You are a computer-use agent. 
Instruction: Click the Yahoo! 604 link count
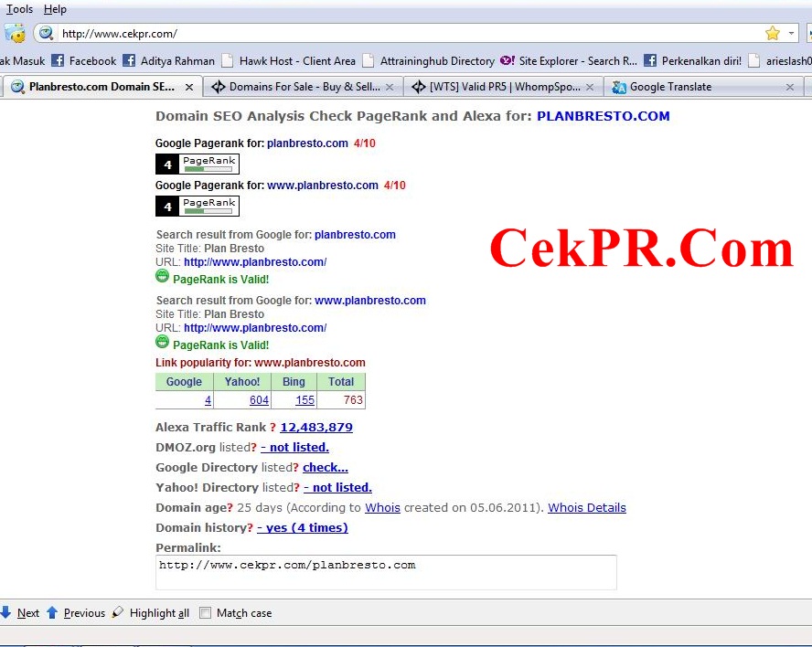pos(259,400)
